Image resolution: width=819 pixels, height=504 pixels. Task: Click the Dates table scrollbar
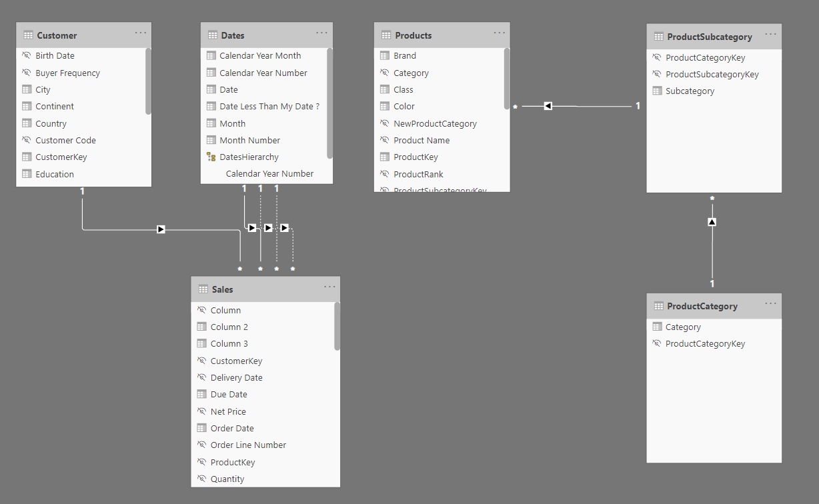pyautogui.click(x=330, y=103)
